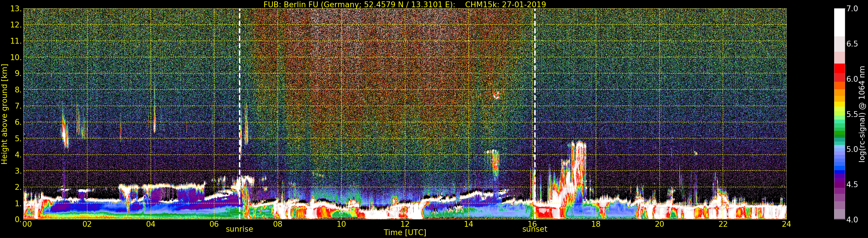Image resolution: width=868 pixels, height=238 pixels.
Task: Click the '0.' tick on the height axis
Action: point(18,219)
